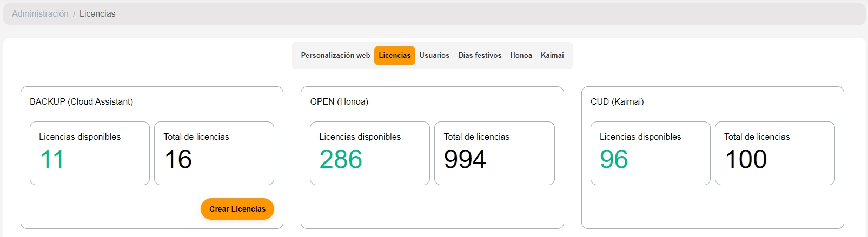Go to the Días festivos tab

point(480,56)
